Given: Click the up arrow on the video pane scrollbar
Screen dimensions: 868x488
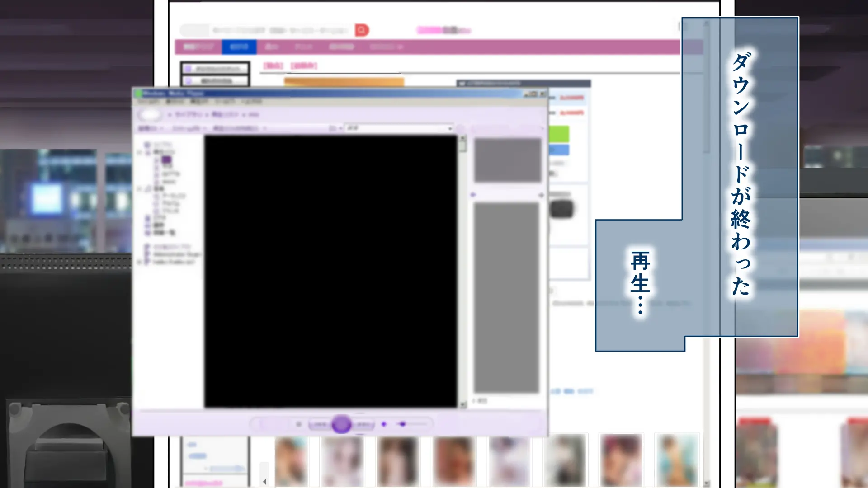Looking at the screenshot, I should click(x=462, y=139).
